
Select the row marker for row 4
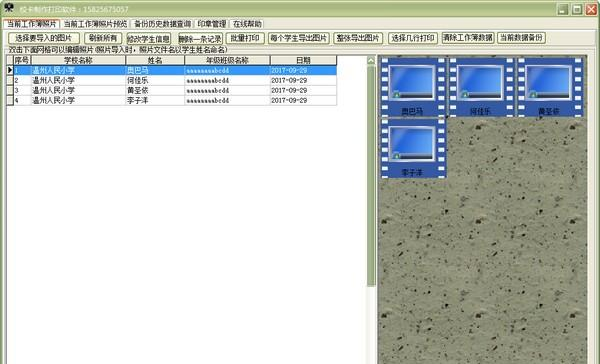[10, 100]
